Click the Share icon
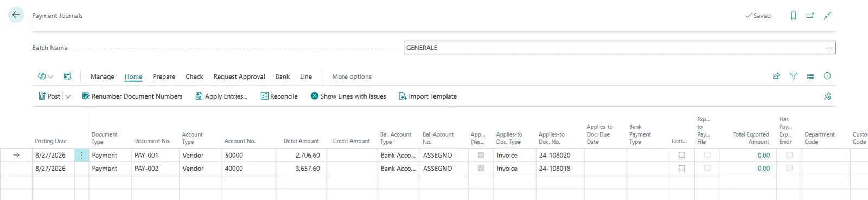 point(776,76)
